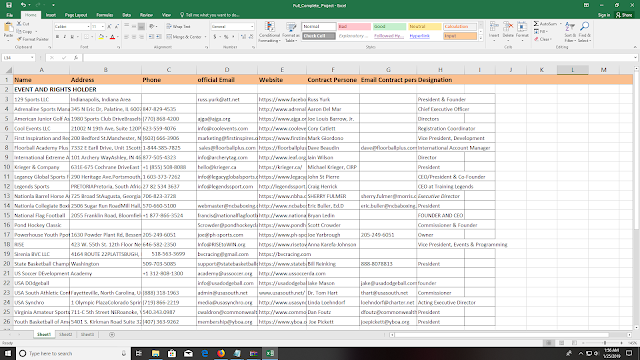The width and height of the screenshot is (640, 360).
Task: Click the Insert Function fx icon
Action: [76, 58]
